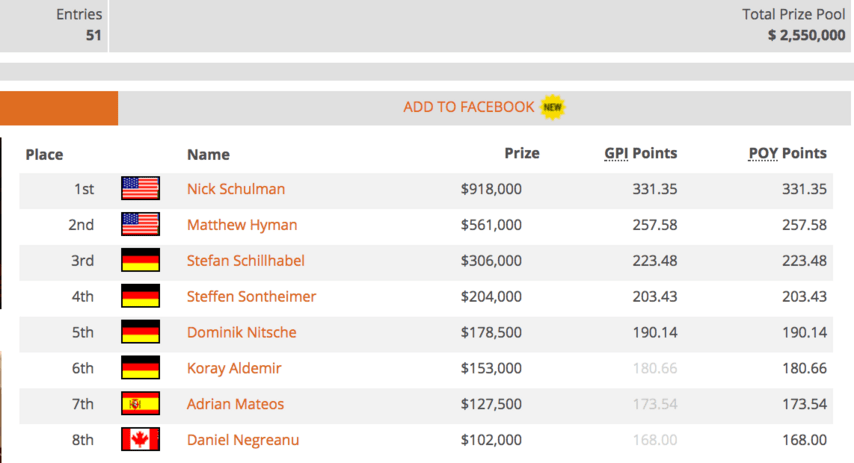Click the German flag beside Koray Aldemir
This screenshot has height=463, width=854.
141,368
